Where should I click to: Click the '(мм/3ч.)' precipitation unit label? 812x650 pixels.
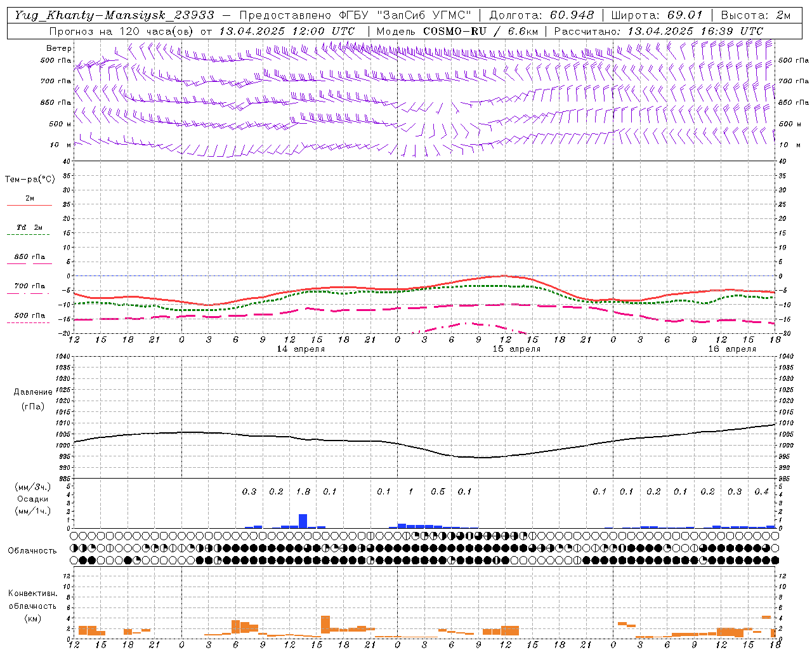[32, 487]
